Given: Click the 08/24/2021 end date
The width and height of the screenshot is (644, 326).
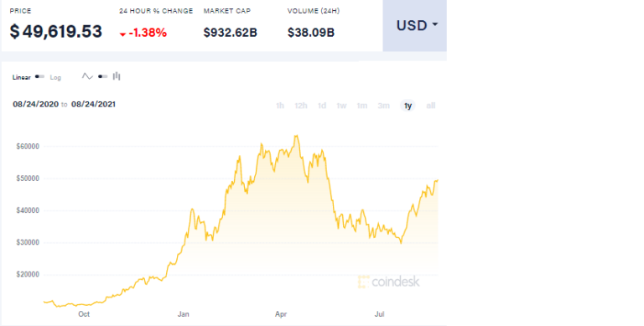Looking at the screenshot, I should pyautogui.click(x=93, y=104).
